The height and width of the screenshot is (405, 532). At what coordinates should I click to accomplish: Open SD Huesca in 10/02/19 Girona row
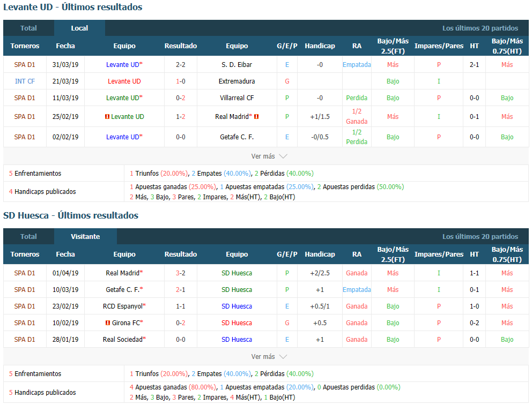[x=237, y=323]
